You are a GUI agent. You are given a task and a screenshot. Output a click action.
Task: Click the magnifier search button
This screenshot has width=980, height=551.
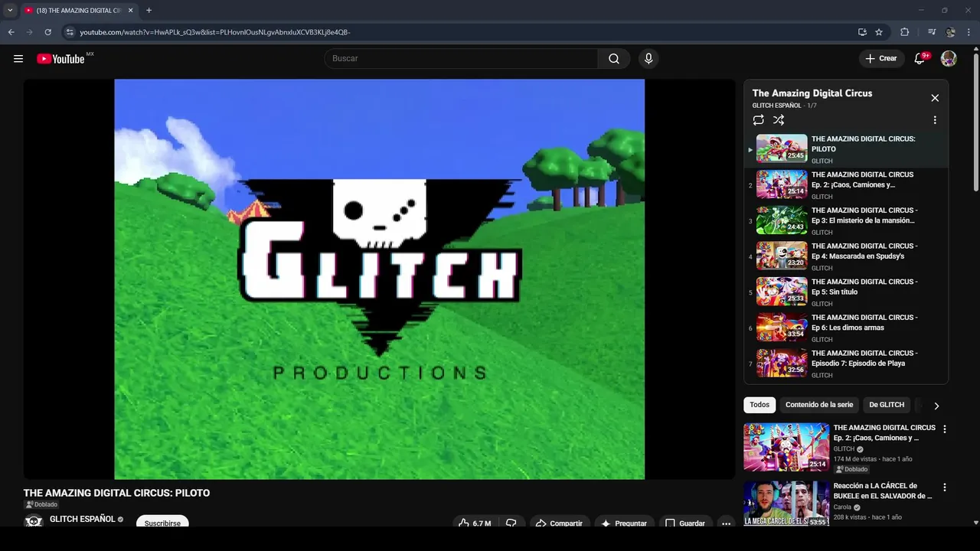(614, 59)
